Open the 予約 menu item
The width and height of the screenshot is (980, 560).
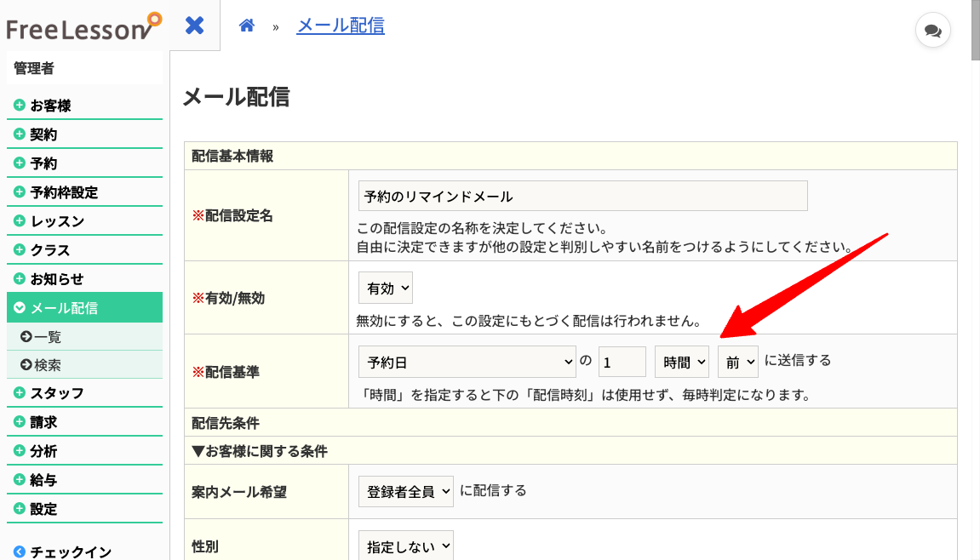(84, 163)
